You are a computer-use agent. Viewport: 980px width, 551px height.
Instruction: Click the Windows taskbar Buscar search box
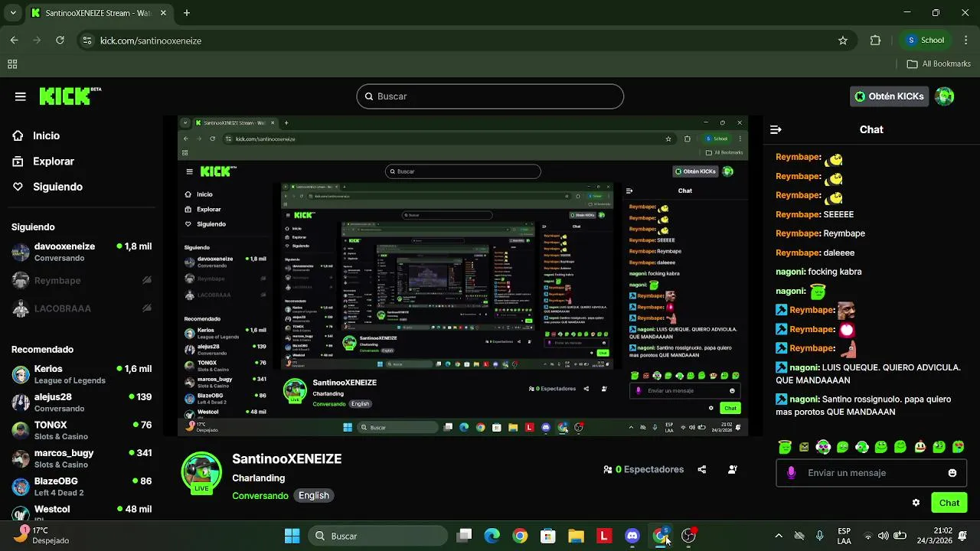pyautogui.click(x=378, y=536)
